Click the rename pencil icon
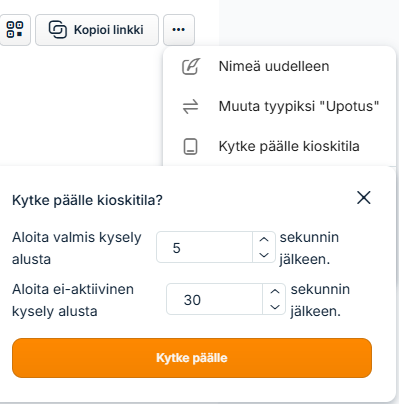This screenshot has height=404, width=399. pos(191,66)
